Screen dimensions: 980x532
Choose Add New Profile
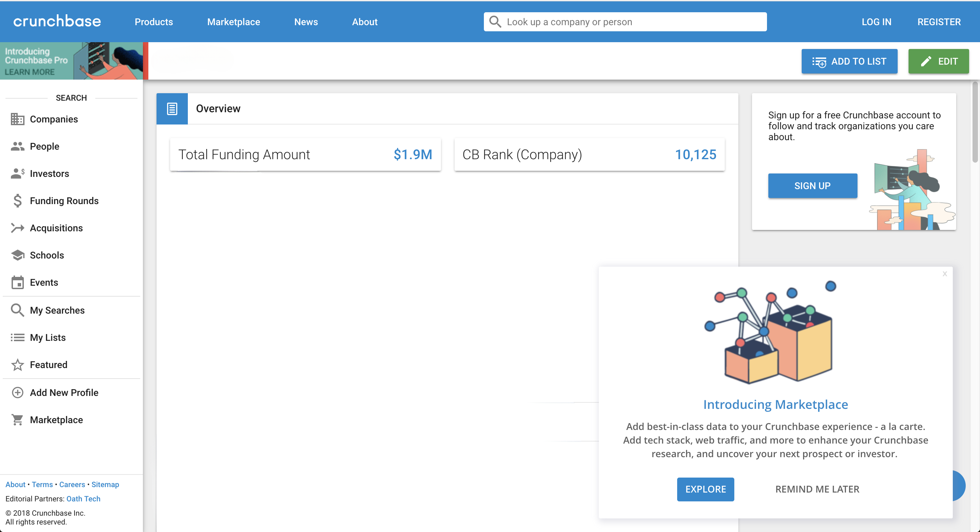64,393
